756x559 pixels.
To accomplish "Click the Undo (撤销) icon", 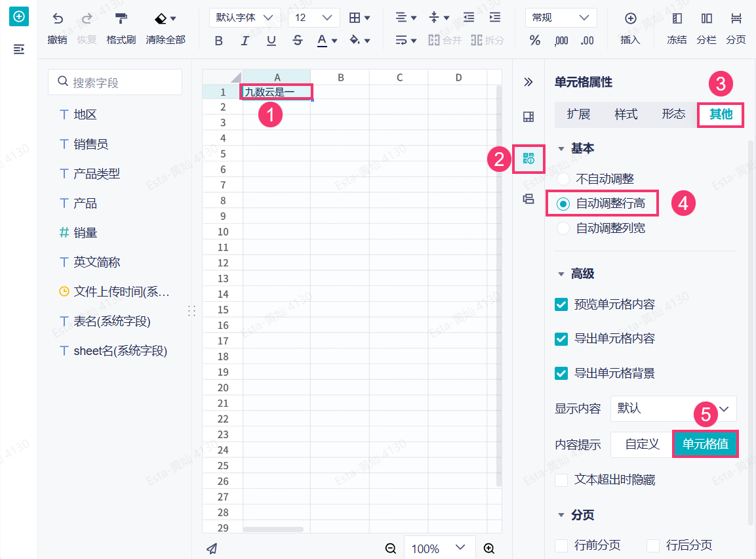I will (58, 19).
